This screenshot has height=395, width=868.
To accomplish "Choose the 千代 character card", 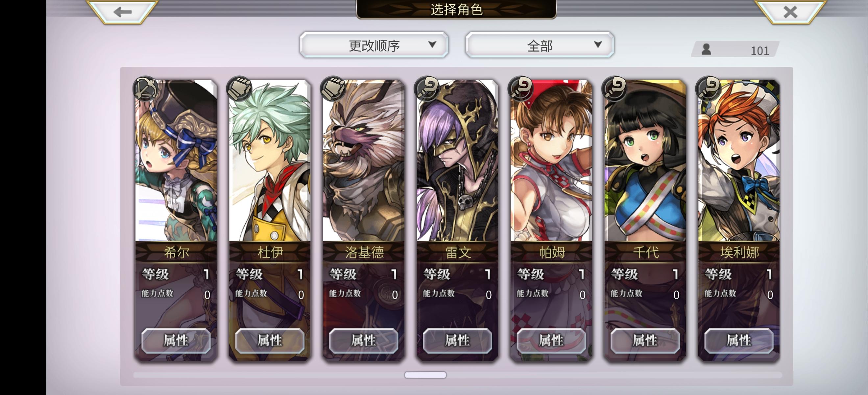I will pyautogui.click(x=645, y=221).
